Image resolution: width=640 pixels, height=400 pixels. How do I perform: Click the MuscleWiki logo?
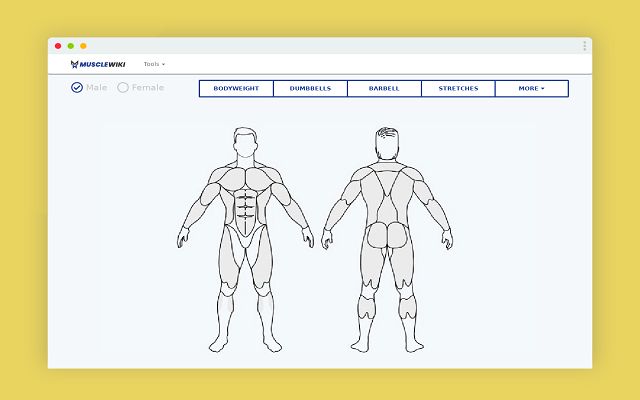pyautogui.click(x=98, y=64)
